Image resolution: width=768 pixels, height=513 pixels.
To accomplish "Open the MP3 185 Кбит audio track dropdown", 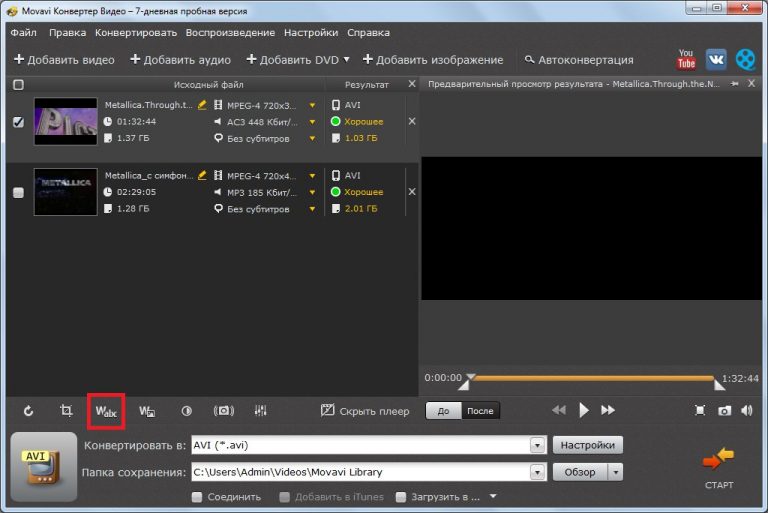I will pos(312,193).
